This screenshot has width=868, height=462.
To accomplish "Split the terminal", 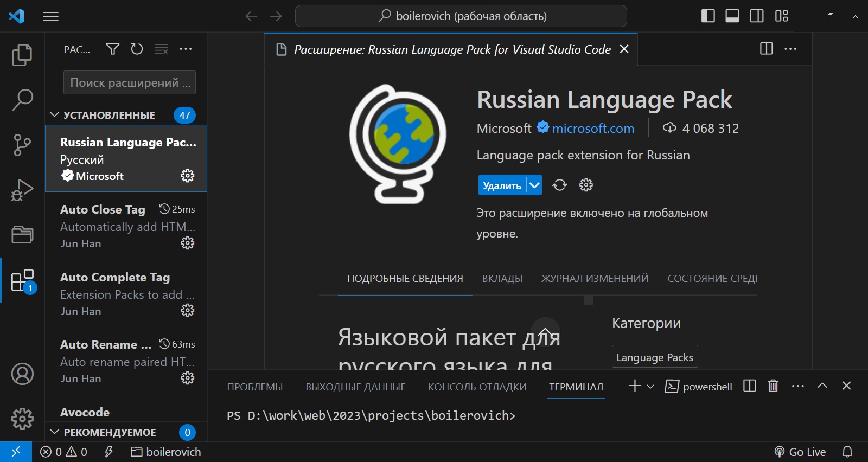I will click(750, 386).
